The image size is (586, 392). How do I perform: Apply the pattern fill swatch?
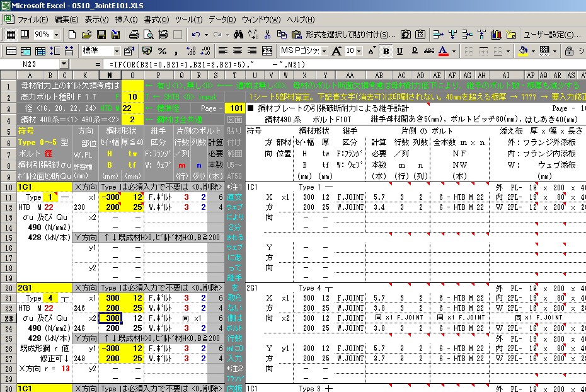pyautogui.click(x=544, y=51)
